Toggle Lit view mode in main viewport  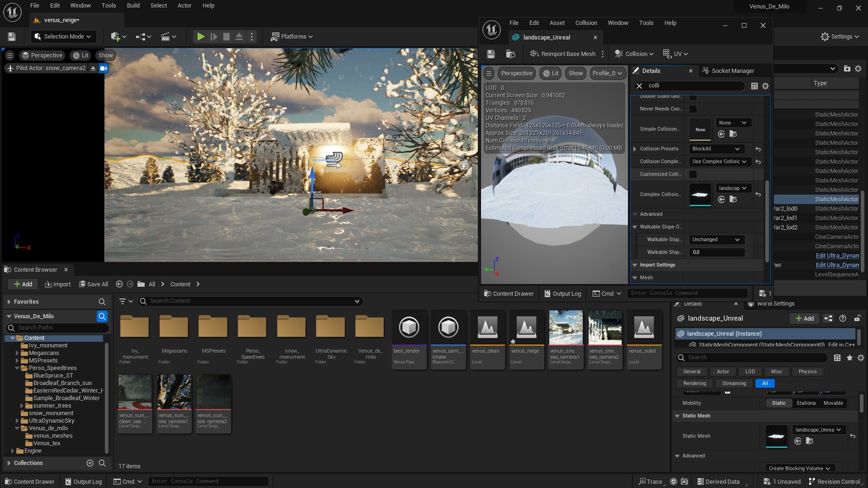click(x=81, y=56)
